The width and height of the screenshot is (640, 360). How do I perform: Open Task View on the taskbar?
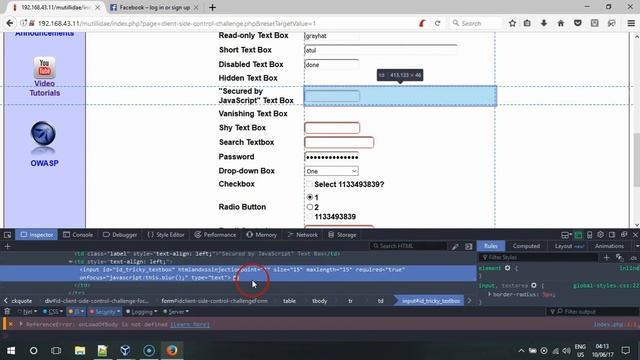pyautogui.click(x=56, y=350)
